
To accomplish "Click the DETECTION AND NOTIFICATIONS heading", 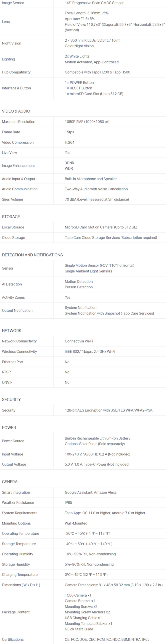I will pos(32,255).
